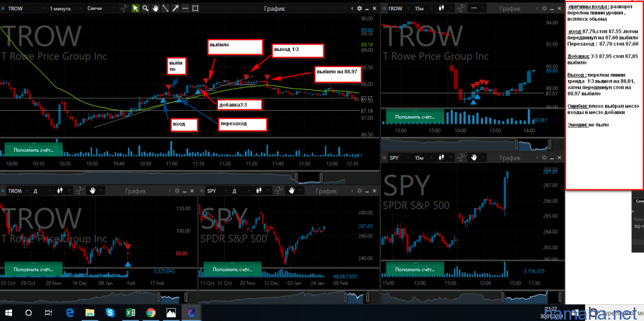Open settings gear of TROW daily chart

177,191
